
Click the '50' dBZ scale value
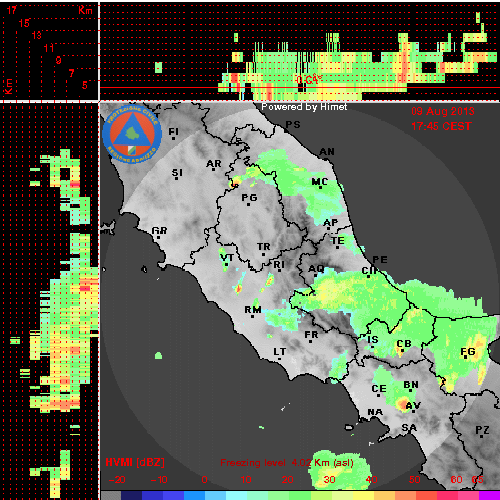click(414, 480)
